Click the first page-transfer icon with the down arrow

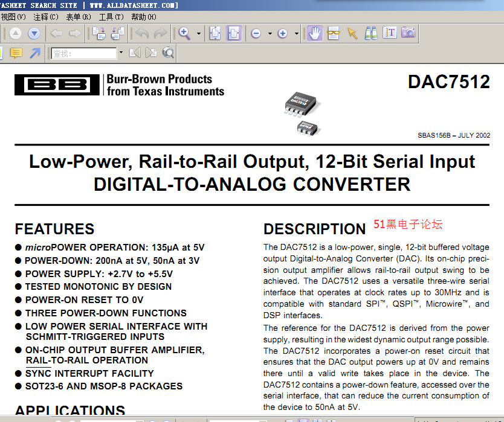99,33
